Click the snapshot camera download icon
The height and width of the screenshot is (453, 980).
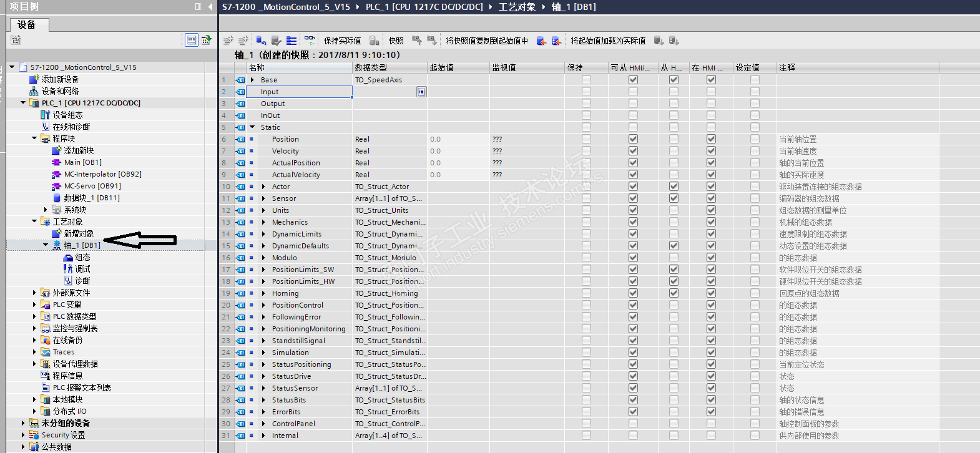click(431, 41)
